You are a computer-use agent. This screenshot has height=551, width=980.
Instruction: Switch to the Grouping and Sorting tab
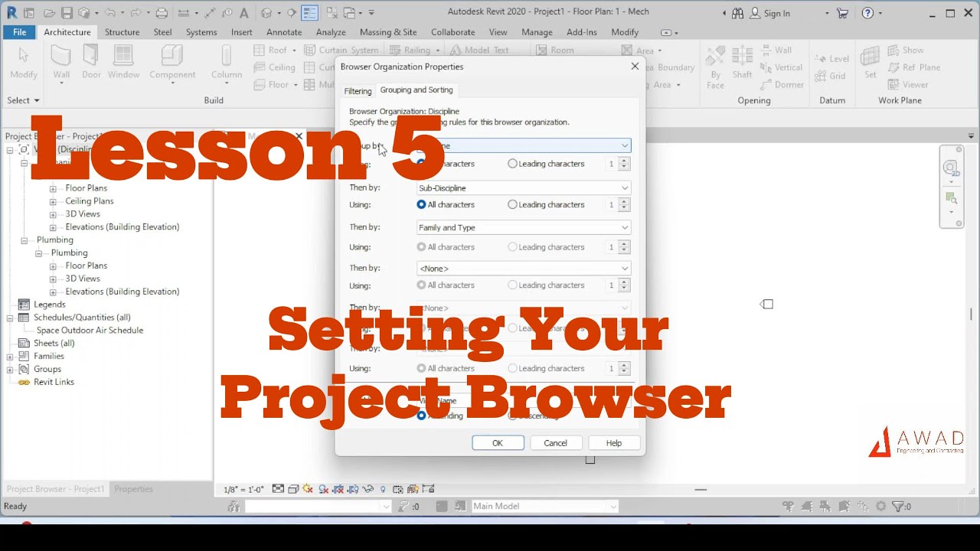[416, 90]
